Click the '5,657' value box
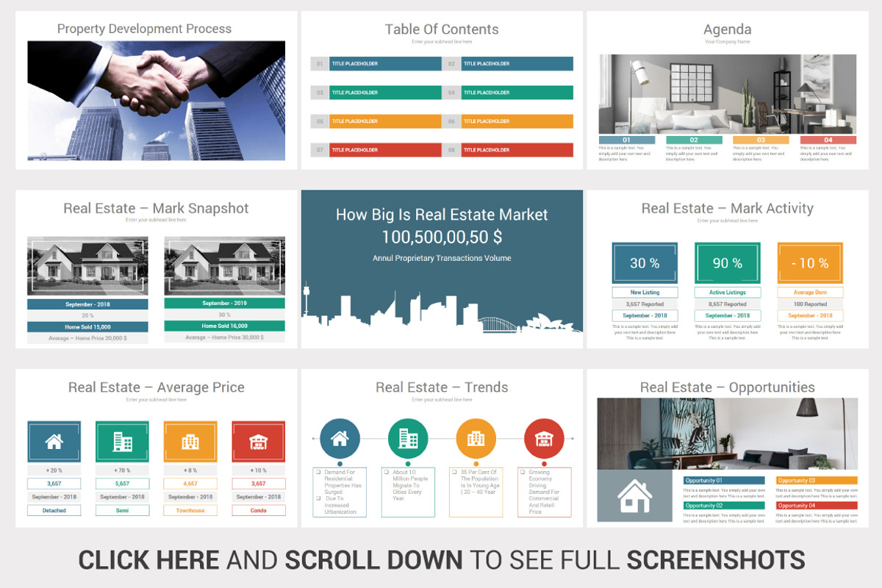Viewport: 882px width, 588px height. coord(122,484)
